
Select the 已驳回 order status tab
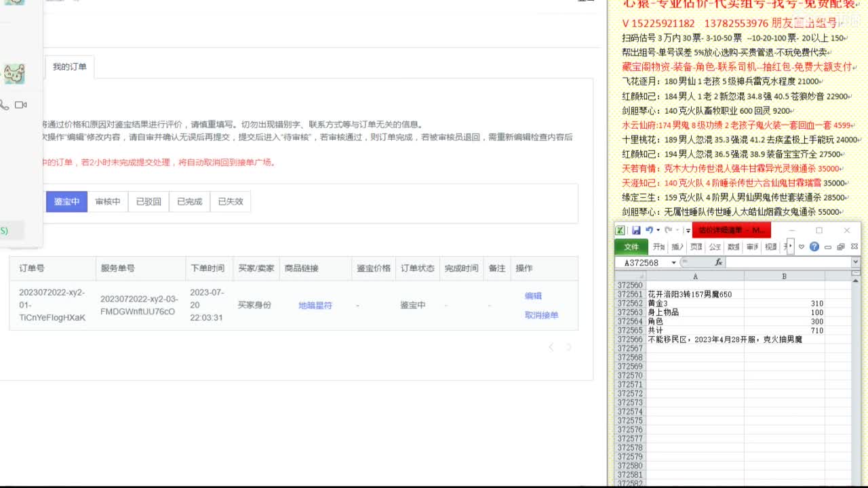pyautogui.click(x=148, y=201)
